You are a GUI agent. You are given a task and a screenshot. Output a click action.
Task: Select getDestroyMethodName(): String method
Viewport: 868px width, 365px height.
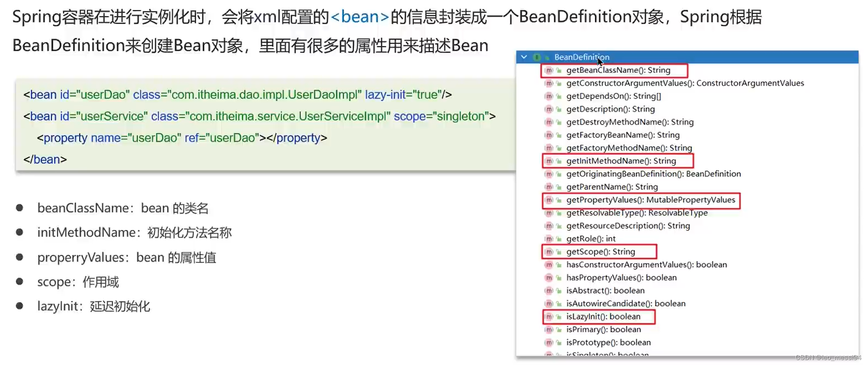coord(630,122)
